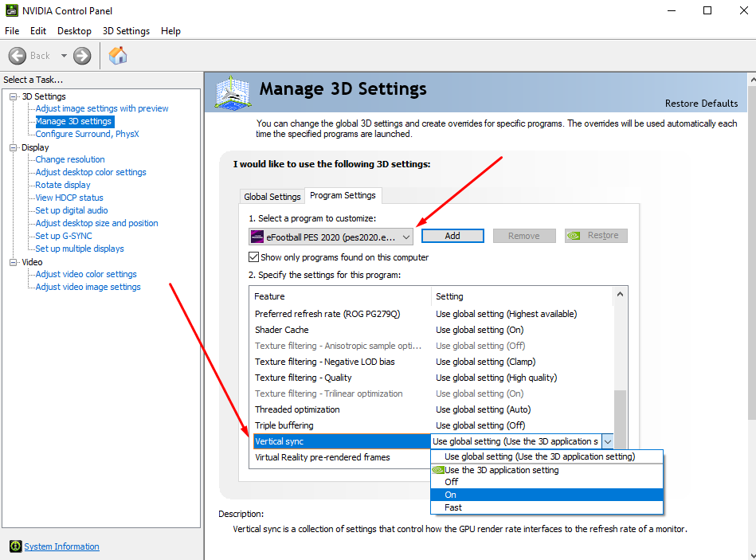Click the Restore Defaults link

pyautogui.click(x=701, y=103)
